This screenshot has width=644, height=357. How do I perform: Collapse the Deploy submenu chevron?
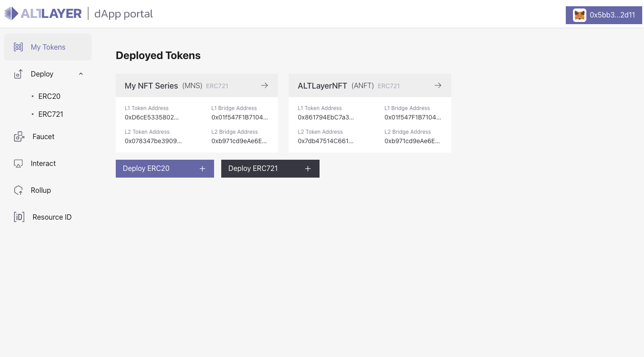point(81,74)
